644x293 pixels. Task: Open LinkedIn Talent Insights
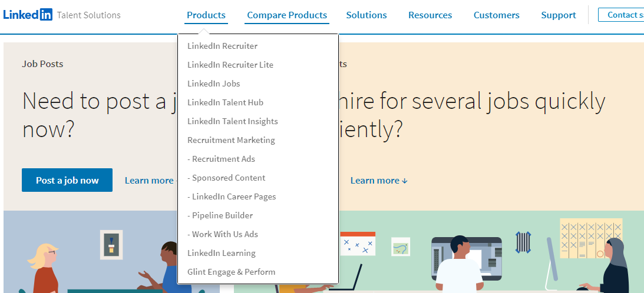click(x=232, y=121)
